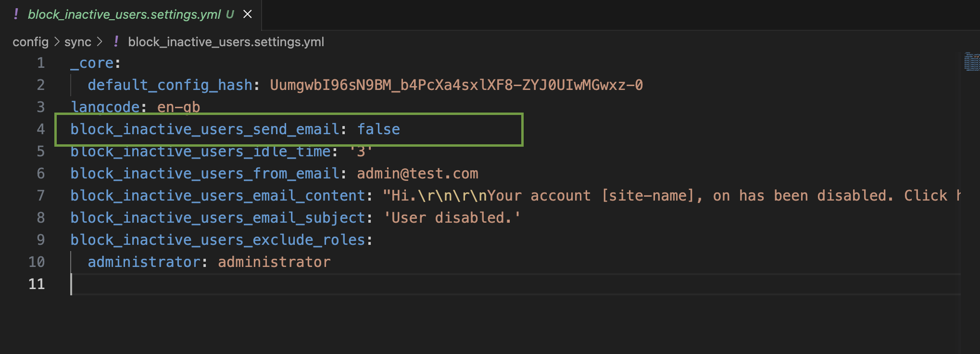Screen dimensions: 980x354
Task: Click the YAML file icon in breadcrumb
Action: pyautogui.click(x=116, y=42)
